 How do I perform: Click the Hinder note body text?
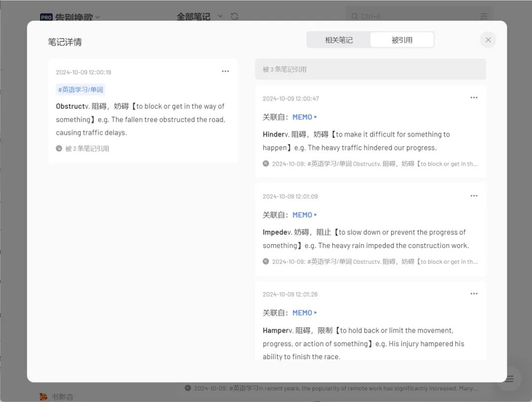pos(356,141)
